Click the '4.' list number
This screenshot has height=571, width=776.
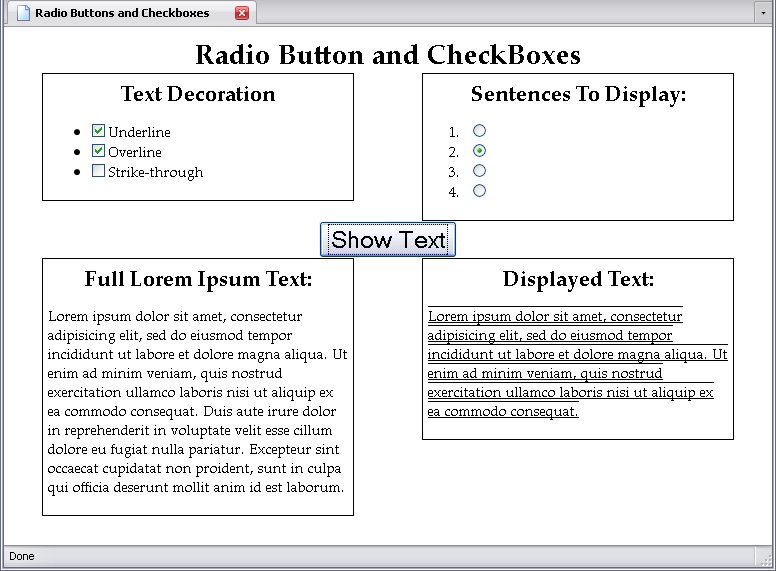(453, 192)
